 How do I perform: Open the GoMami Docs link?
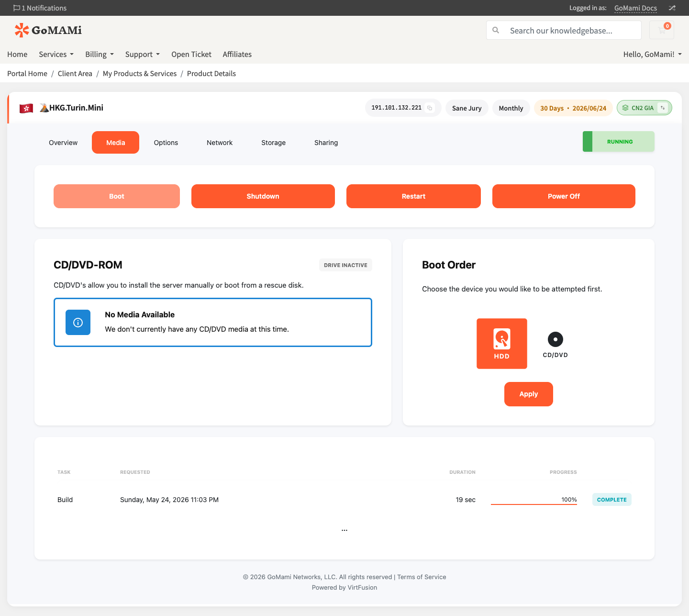click(635, 8)
